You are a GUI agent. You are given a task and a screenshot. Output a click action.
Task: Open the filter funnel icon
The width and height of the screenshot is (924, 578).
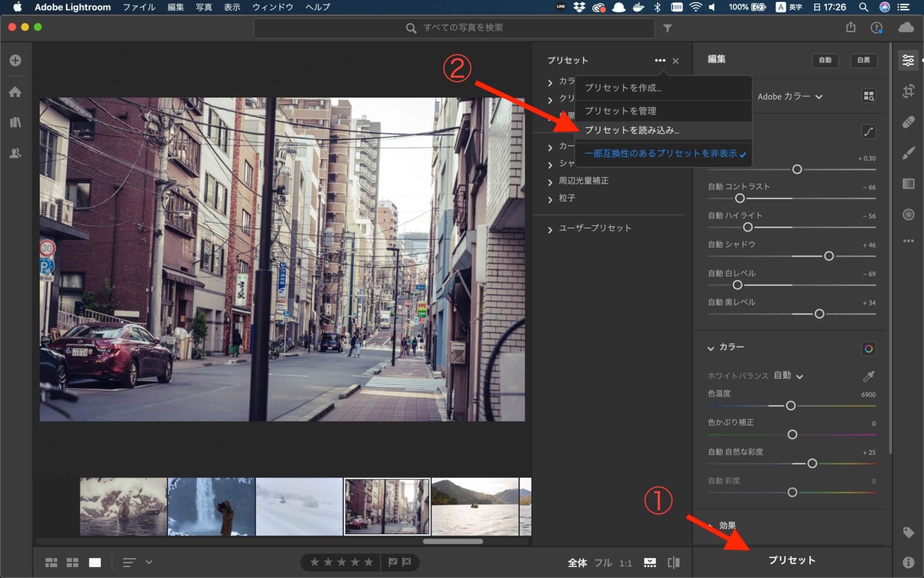tap(668, 28)
